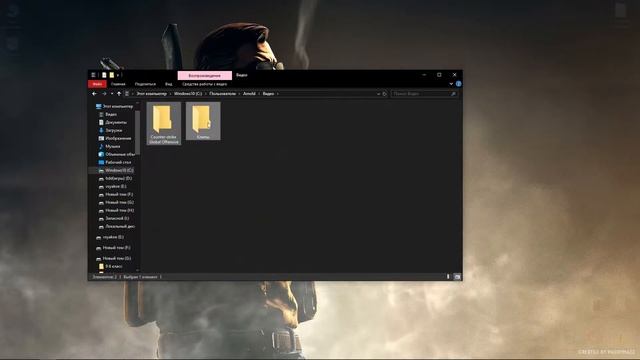Screen dimensions: 640x360
Task: Open the Файл menu tab
Action: (97, 84)
